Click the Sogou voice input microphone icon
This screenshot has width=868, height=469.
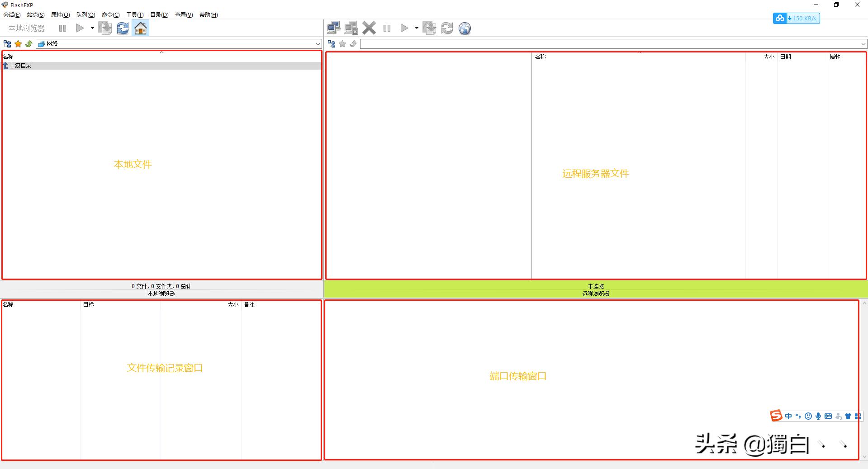click(818, 416)
